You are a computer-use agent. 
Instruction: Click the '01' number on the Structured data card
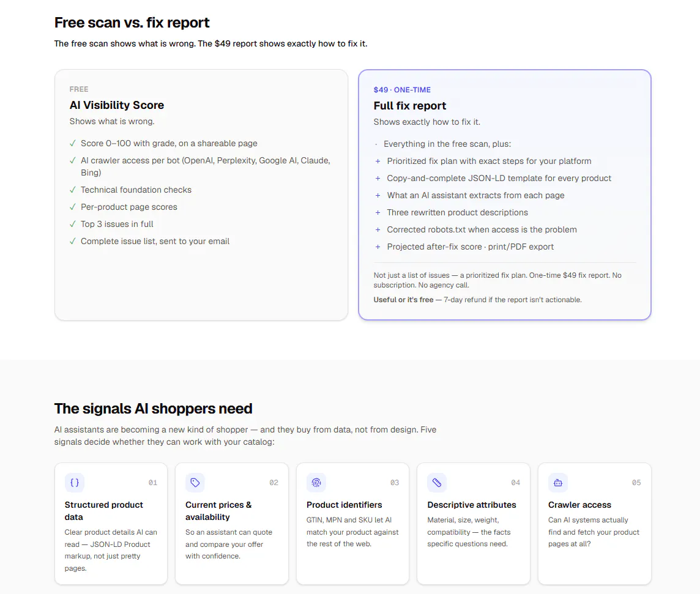tap(153, 483)
